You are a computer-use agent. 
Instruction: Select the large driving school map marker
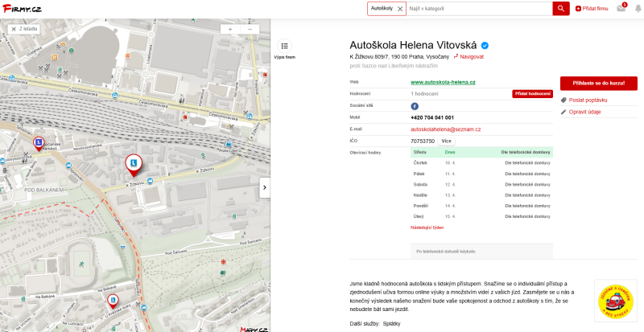(134, 165)
